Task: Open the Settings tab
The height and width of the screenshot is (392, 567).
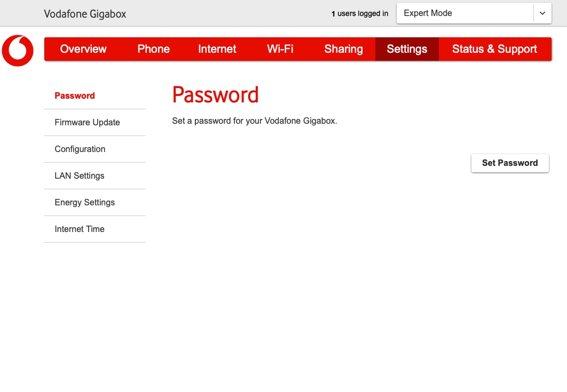Action: pyautogui.click(x=407, y=49)
